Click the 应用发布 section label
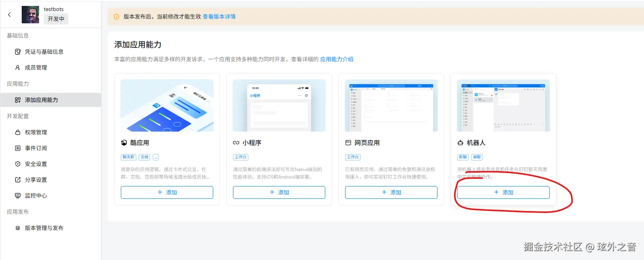The image size is (644, 260). pyautogui.click(x=18, y=212)
